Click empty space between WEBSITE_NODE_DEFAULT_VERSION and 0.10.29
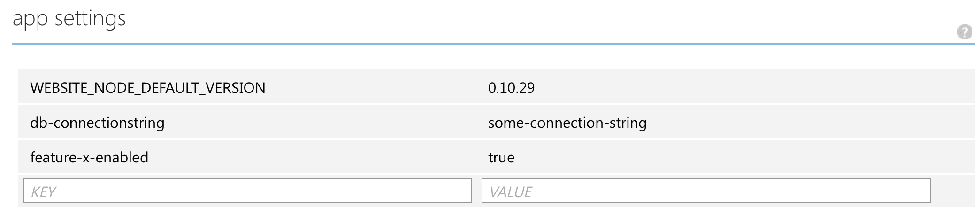 tap(375, 87)
